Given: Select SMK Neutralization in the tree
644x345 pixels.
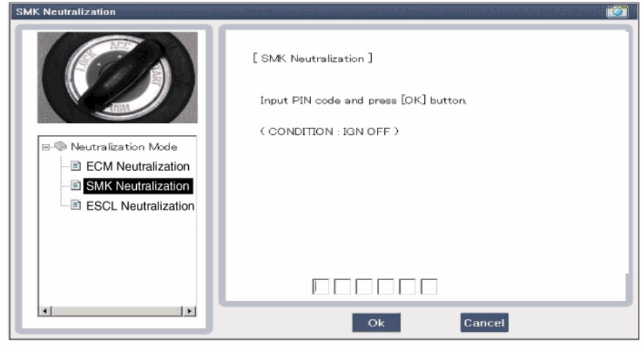Looking at the screenshot, I should 138,186.
